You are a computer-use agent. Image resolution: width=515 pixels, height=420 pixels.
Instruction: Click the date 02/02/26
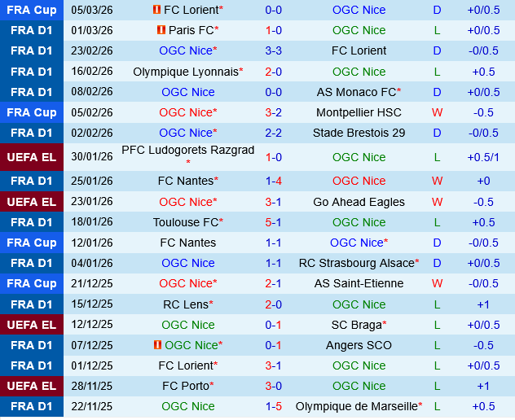[92, 133]
